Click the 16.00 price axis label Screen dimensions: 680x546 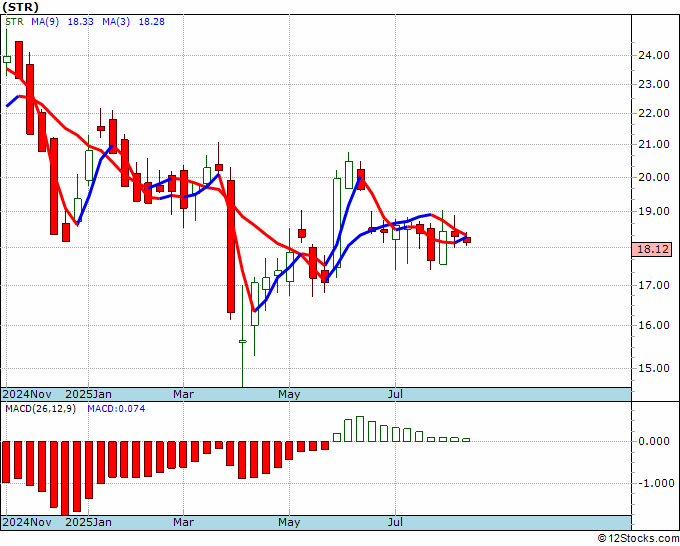tap(654, 325)
